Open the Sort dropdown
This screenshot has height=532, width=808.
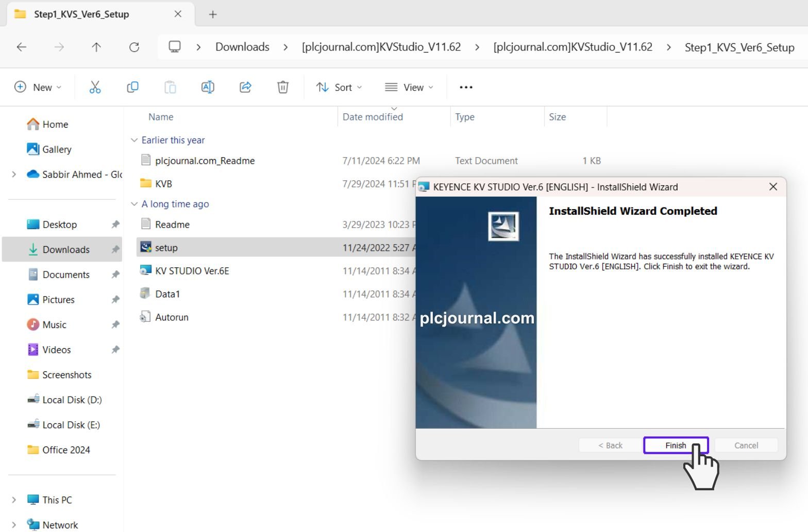point(339,87)
